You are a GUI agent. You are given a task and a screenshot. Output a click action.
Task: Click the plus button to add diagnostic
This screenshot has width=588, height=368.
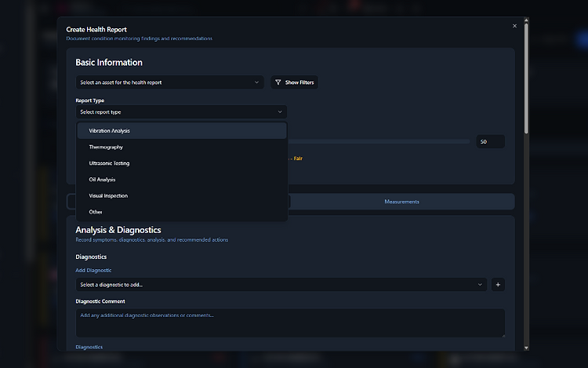[498, 285]
